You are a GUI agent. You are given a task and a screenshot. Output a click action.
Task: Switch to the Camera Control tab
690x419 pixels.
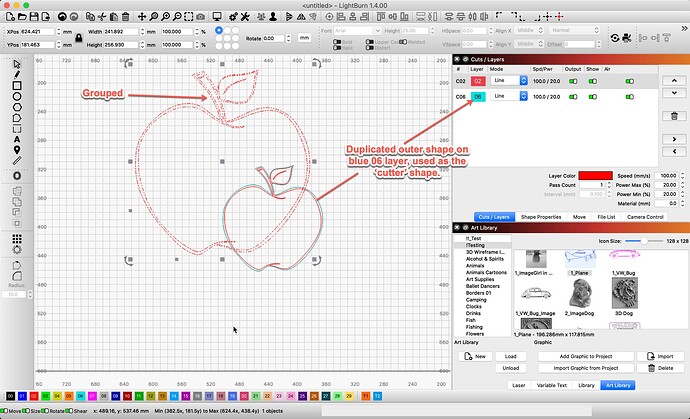click(645, 217)
